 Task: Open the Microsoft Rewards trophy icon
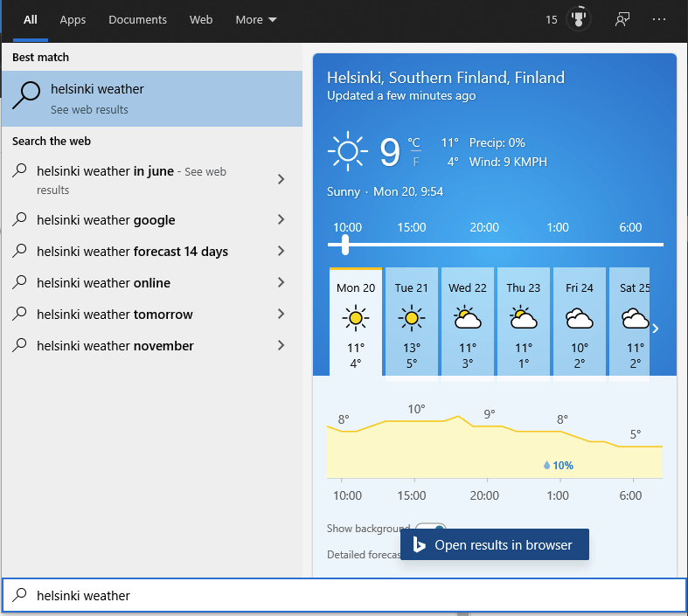pyautogui.click(x=579, y=19)
